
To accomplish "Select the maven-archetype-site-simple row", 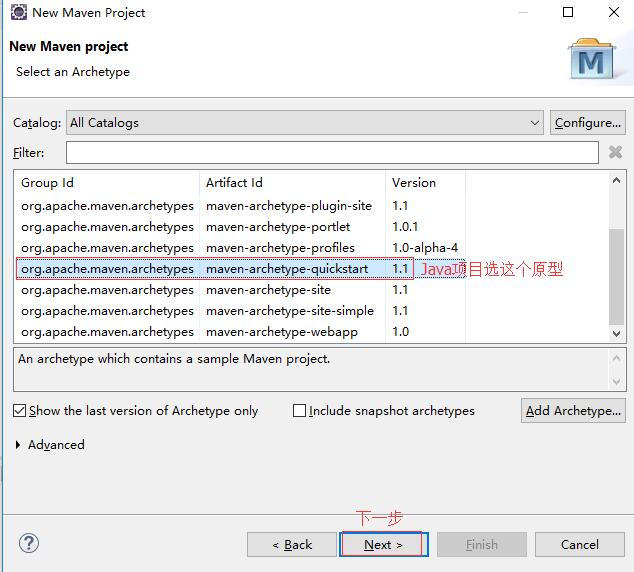I will pyautogui.click(x=239, y=311).
